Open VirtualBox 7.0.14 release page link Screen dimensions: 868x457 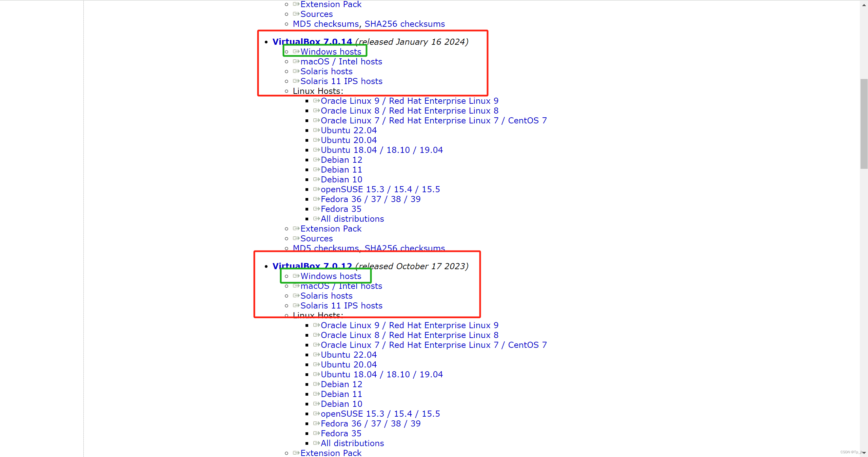click(312, 41)
